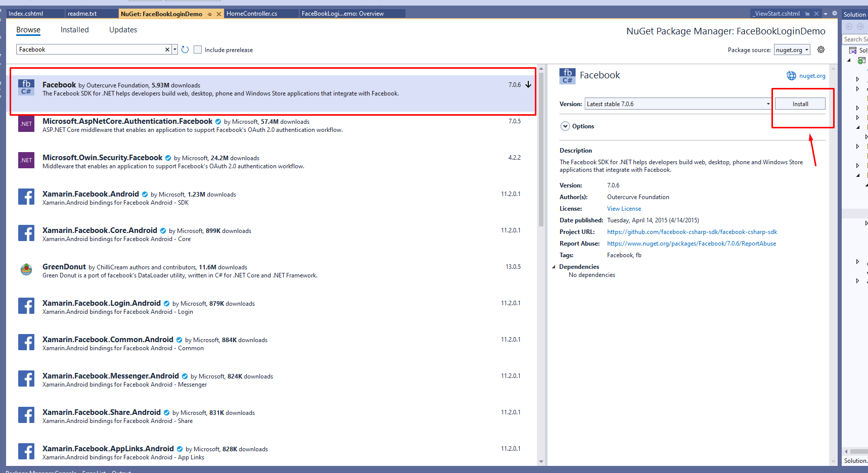Select the GreenDonut package name
Image resolution: width=868 pixels, height=473 pixels.
(x=64, y=267)
